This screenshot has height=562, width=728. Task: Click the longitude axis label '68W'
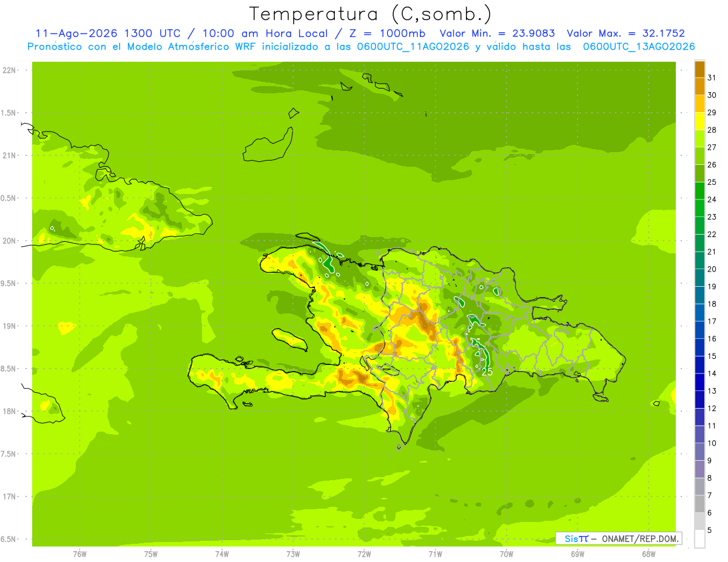point(649,555)
